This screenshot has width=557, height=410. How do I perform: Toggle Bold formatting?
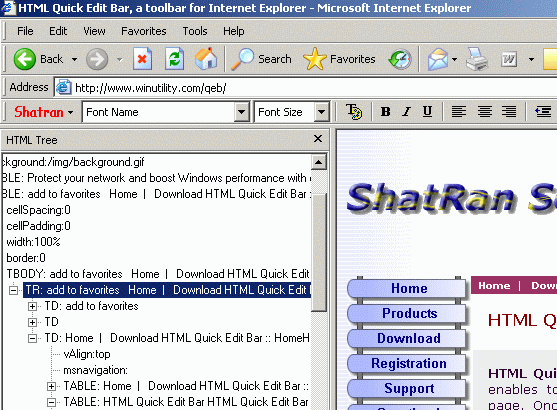tap(385, 112)
